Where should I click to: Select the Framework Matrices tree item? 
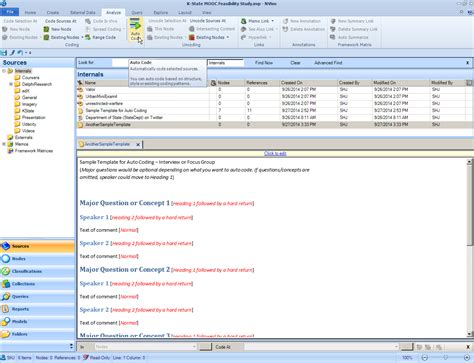(30, 151)
